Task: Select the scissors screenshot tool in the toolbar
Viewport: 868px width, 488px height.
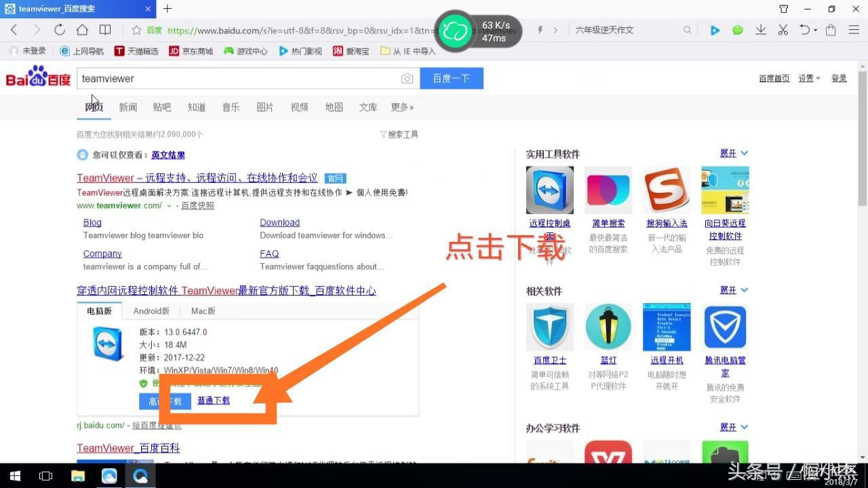Action: tap(783, 29)
